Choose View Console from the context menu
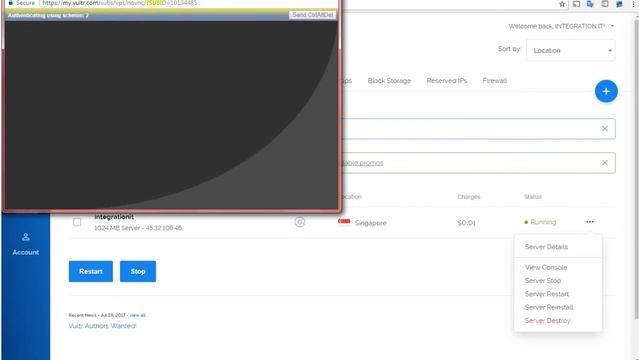 tap(546, 267)
